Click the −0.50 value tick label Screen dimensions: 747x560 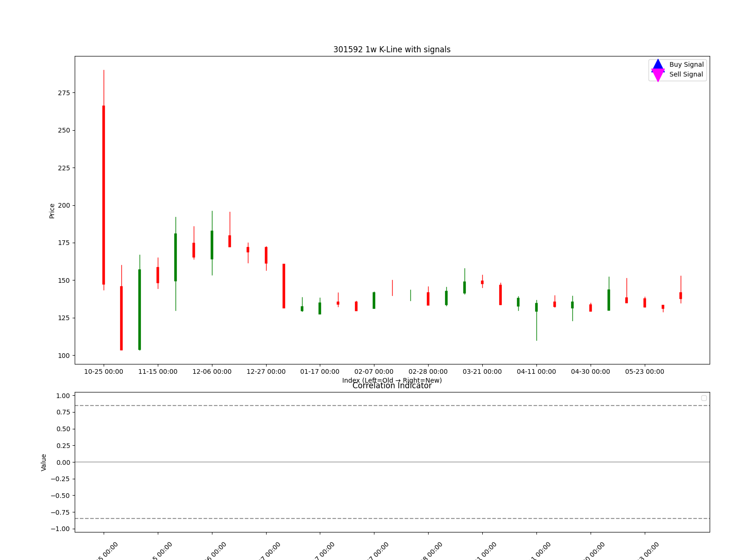[61, 496]
